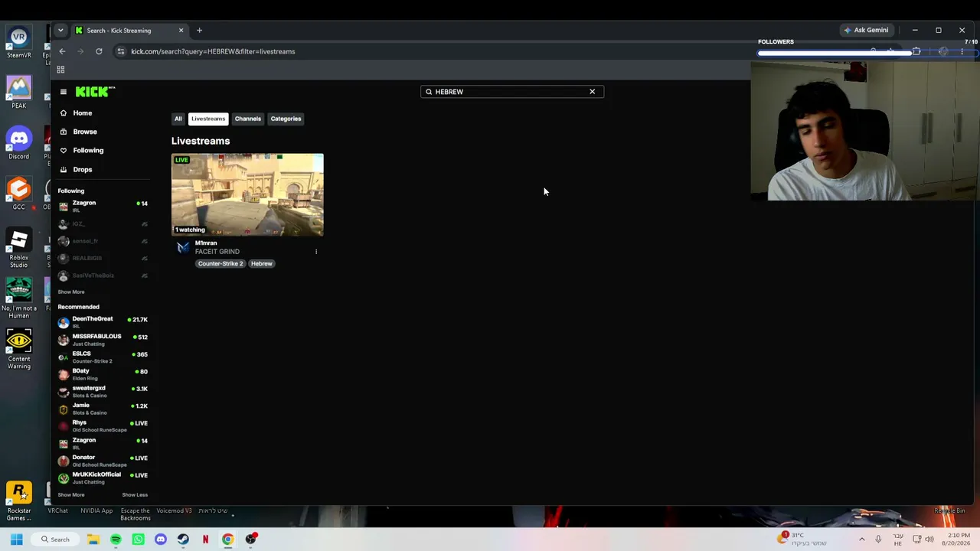The width and height of the screenshot is (980, 551).
Task: Open B0aty recommended channel
Action: point(103,374)
